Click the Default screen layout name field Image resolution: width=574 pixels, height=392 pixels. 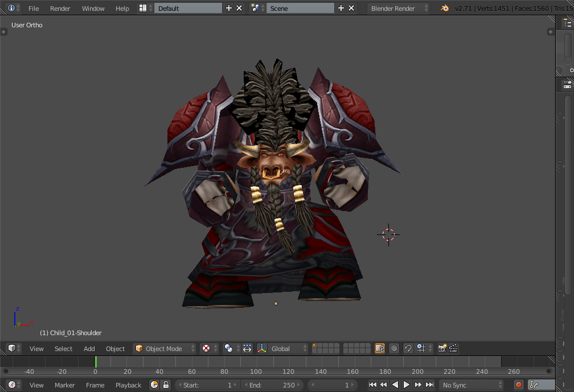pos(188,8)
